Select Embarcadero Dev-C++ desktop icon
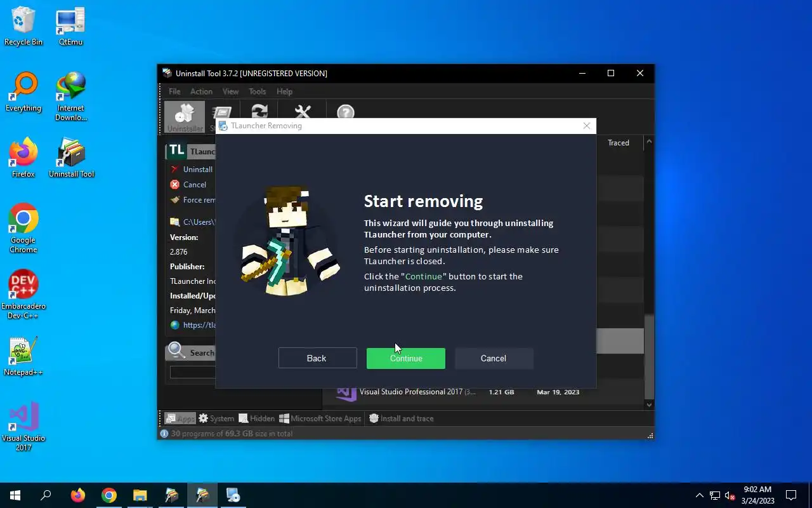 23,295
